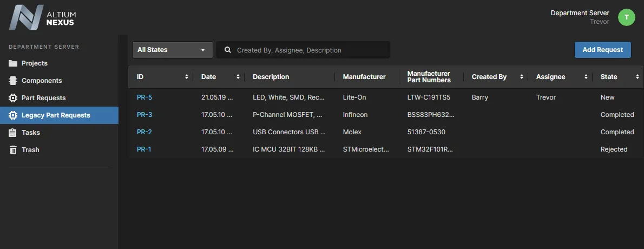644x249 pixels.
Task: Open the PR-1 part request link
Action: (144, 149)
